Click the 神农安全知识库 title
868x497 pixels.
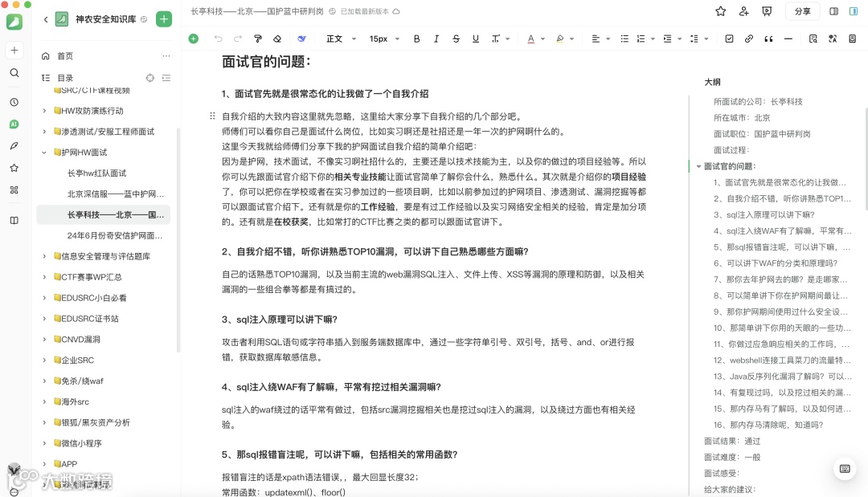click(x=106, y=19)
